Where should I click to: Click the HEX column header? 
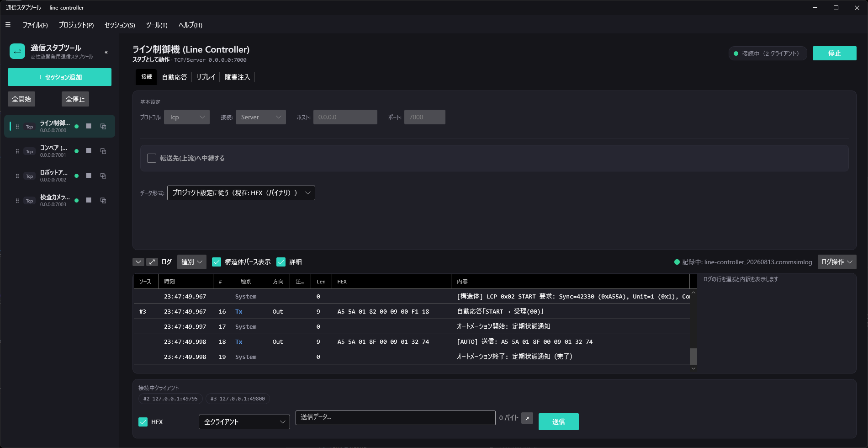[392, 282]
